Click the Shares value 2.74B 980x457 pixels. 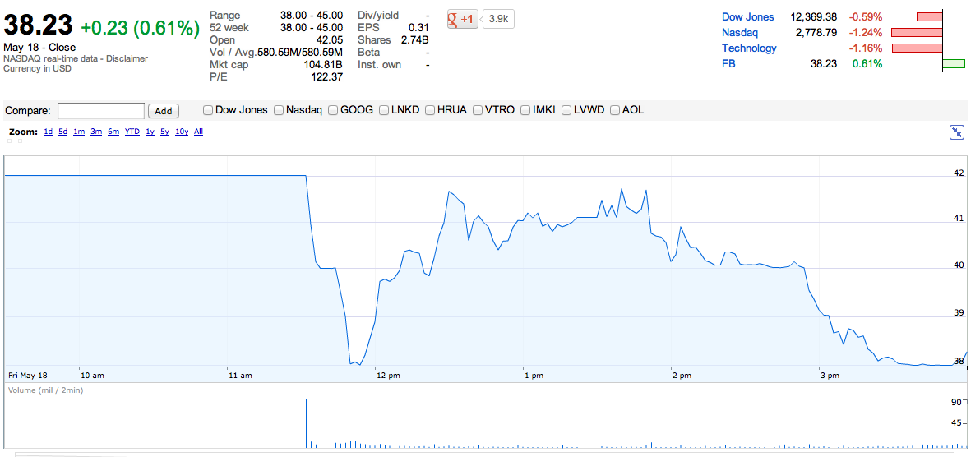coord(414,40)
